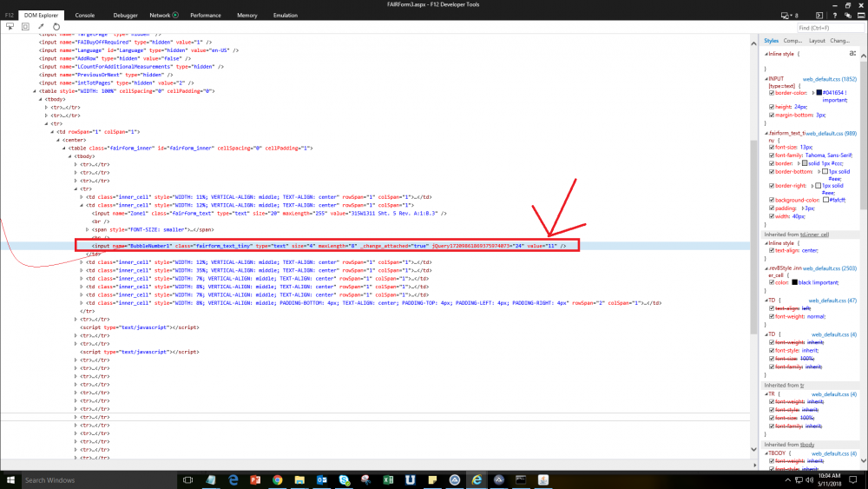
Task: Open the Action Center notification icon
Action: point(853,480)
